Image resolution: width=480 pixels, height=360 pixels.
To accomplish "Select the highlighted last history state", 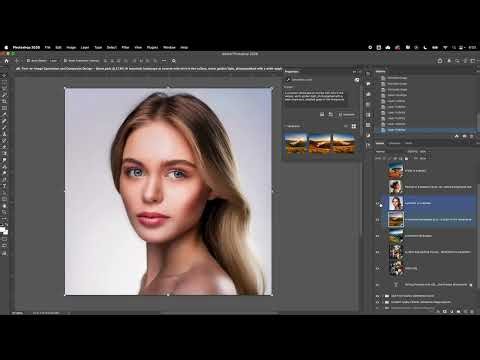I will point(427,130).
